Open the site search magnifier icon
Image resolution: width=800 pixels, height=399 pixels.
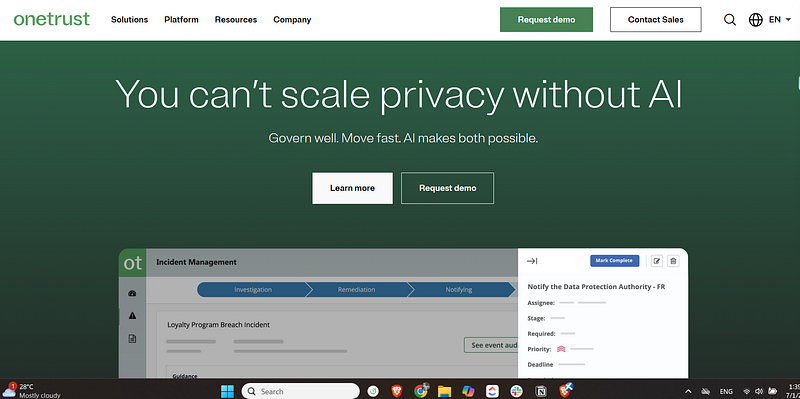point(730,19)
